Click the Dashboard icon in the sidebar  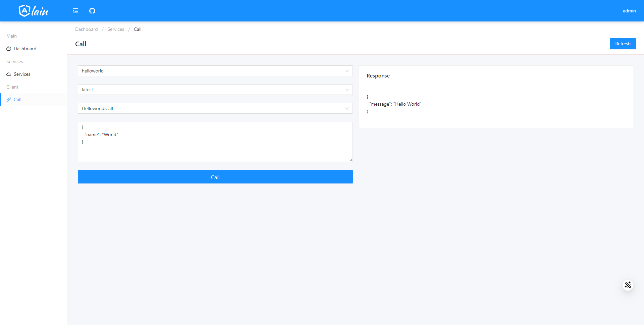tap(9, 48)
